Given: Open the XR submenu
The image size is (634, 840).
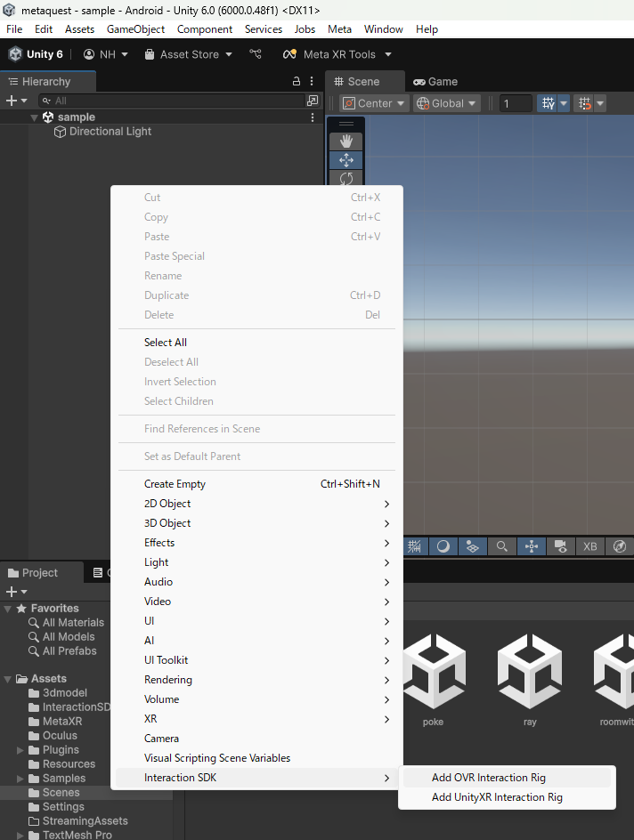Looking at the screenshot, I should coord(256,719).
